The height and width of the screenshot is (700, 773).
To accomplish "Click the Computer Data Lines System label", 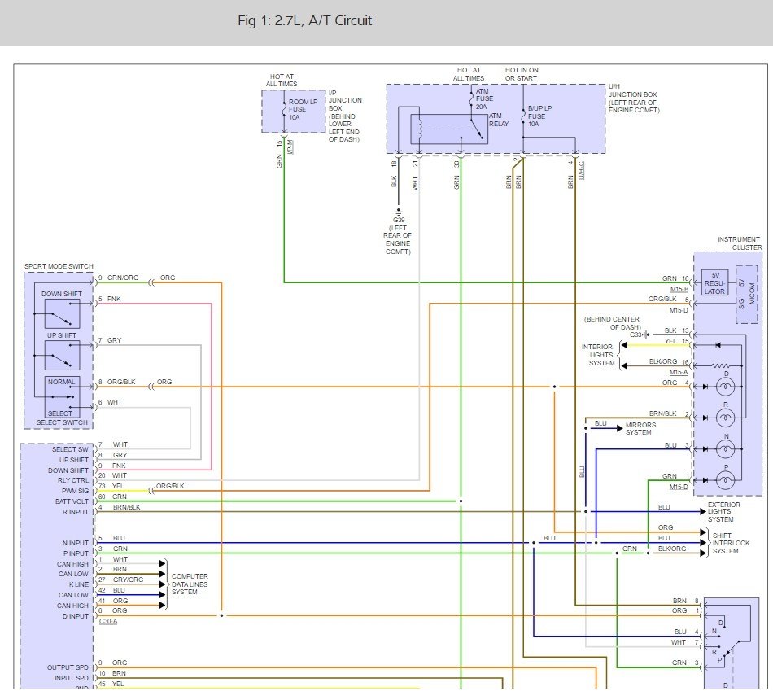I will click(x=190, y=584).
